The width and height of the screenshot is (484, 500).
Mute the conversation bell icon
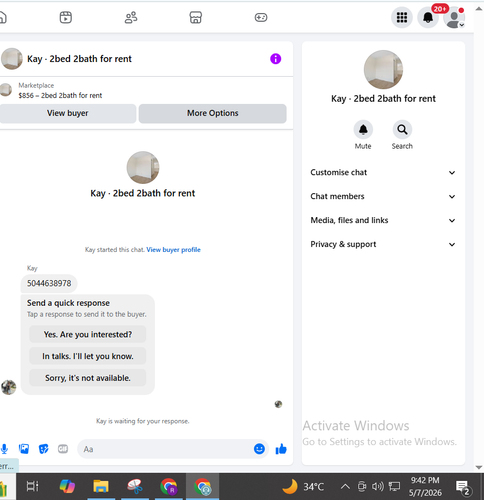point(363,129)
